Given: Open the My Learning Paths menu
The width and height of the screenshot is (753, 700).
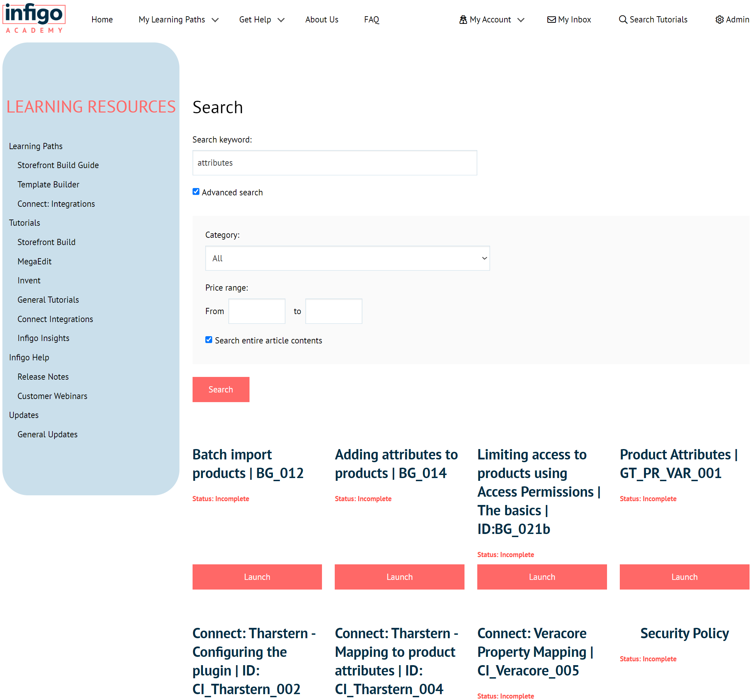Looking at the screenshot, I should point(172,20).
